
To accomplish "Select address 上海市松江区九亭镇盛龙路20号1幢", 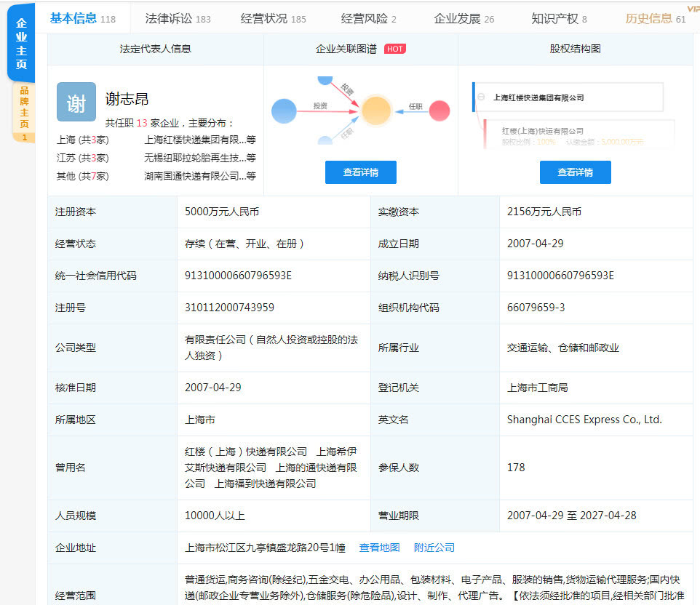I will [x=265, y=548].
